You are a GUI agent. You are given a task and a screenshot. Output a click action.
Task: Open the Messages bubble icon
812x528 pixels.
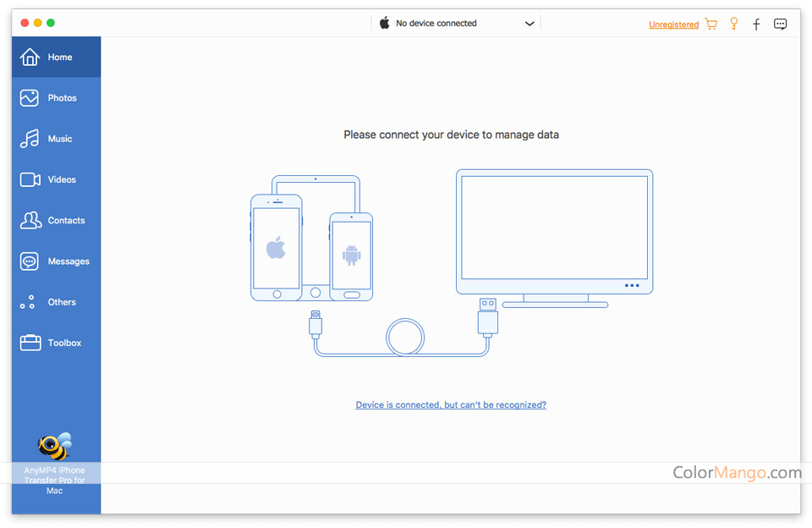coord(30,261)
